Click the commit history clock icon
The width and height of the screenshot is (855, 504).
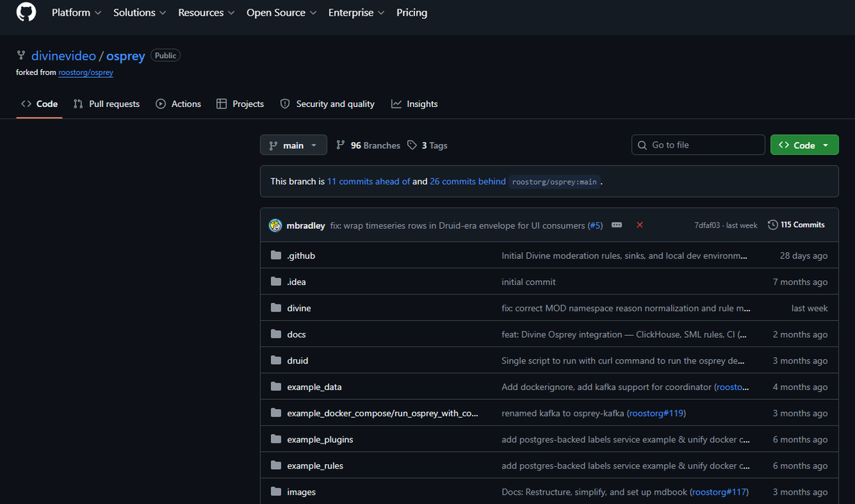pyautogui.click(x=773, y=225)
